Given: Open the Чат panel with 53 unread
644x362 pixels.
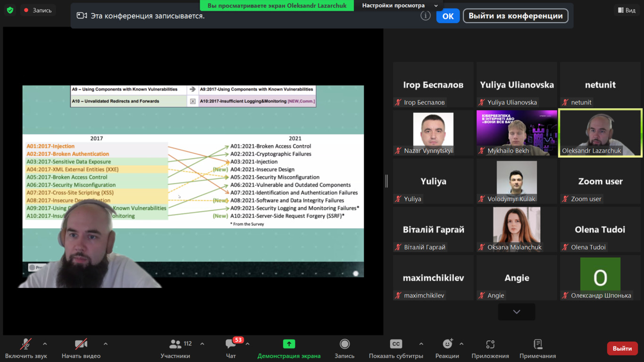Looking at the screenshot, I should (x=231, y=348).
